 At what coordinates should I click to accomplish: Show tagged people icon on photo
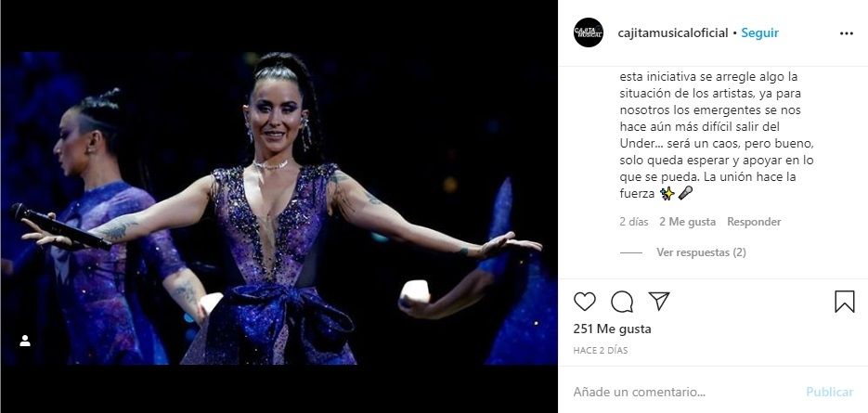pos(25,341)
